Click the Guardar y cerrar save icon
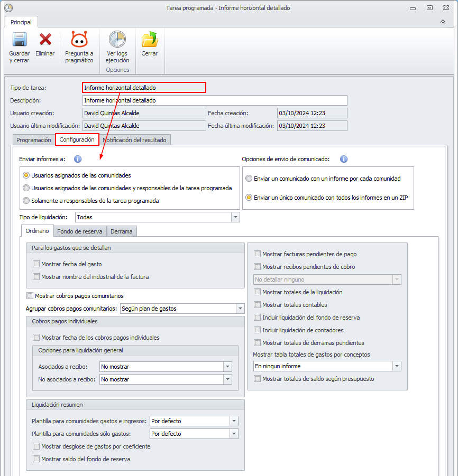The image size is (458, 476). 20,40
